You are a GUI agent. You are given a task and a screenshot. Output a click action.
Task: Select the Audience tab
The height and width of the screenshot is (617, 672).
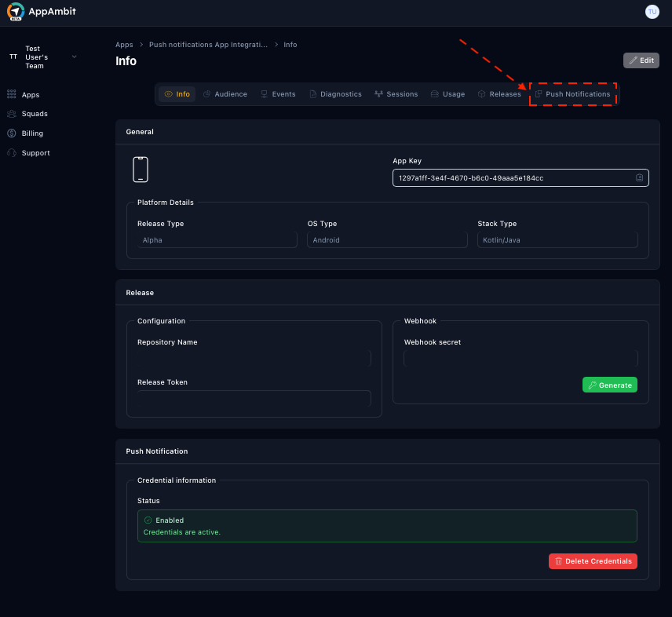point(225,94)
